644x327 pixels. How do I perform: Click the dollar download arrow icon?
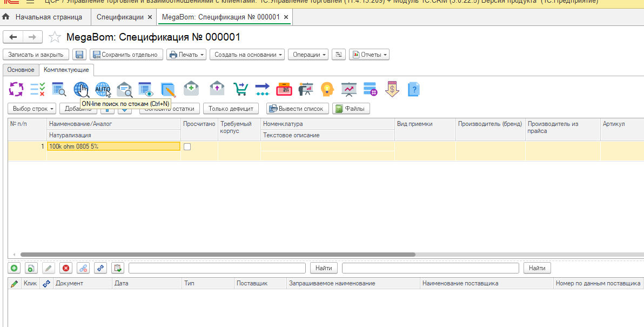click(x=392, y=89)
